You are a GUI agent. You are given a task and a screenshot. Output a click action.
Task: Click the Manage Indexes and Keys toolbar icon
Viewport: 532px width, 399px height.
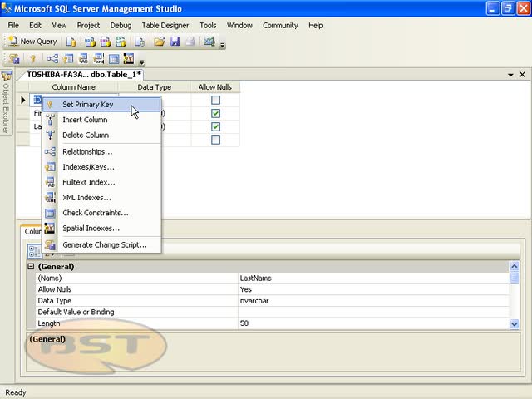[68, 59]
